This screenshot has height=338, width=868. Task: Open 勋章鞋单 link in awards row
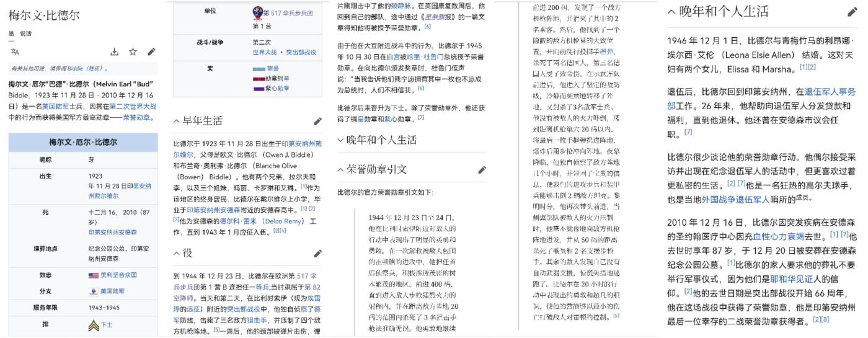click(x=277, y=78)
